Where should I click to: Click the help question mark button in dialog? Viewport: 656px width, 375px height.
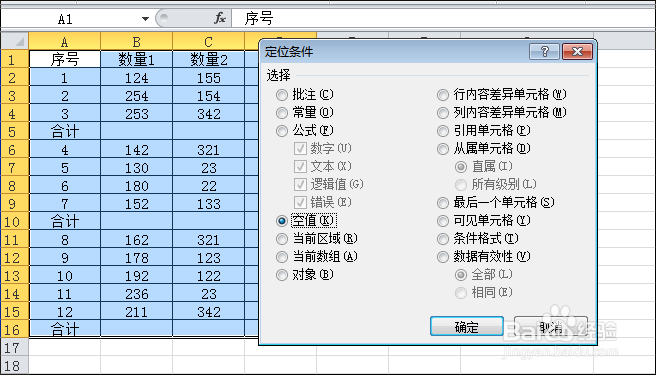click(544, 51)
